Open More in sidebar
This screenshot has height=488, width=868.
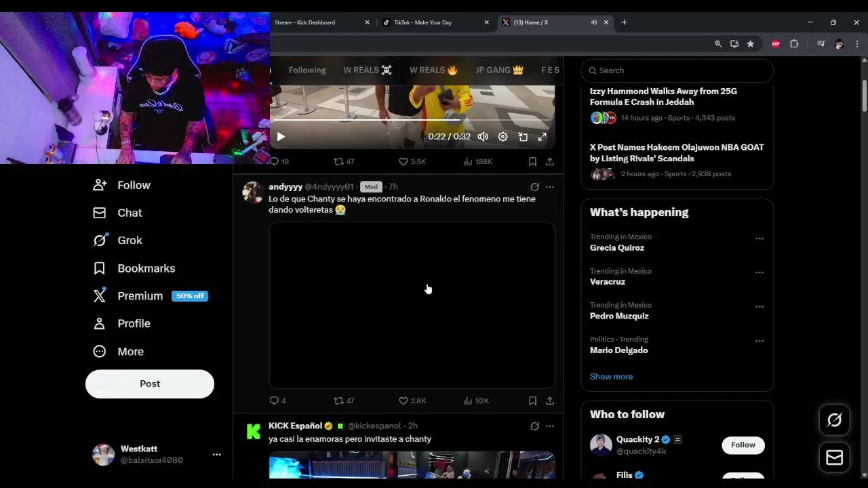pyautogui.click(x=119, y=352)
